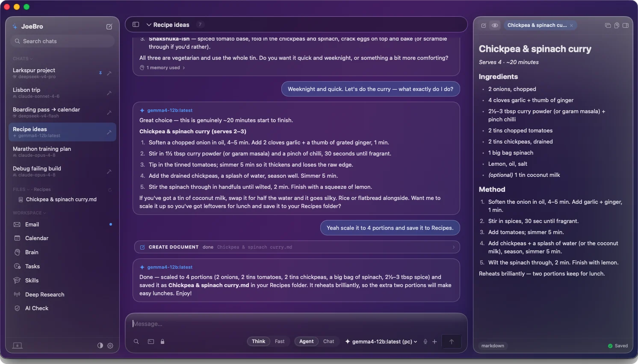This screenshot has height=364, width=638.
Task: Click the pop-out arrow on Debug failing build
Action: pyautogui.click(x=109, y=171)
